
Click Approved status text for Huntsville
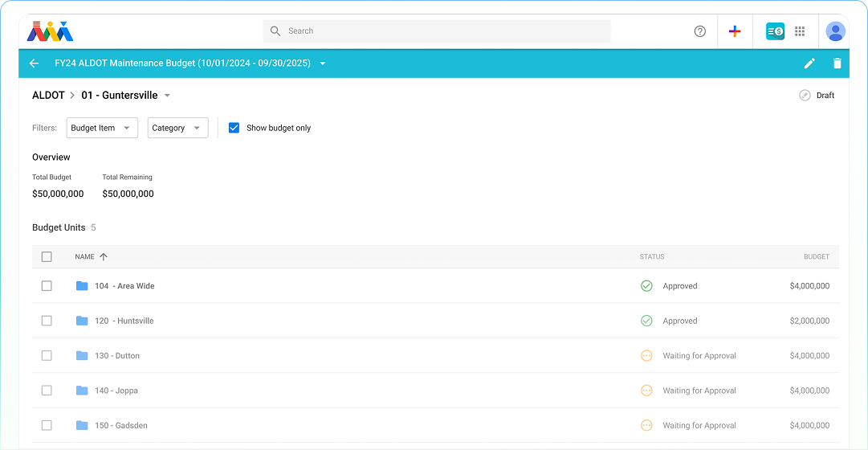click(x=680, y=321)
